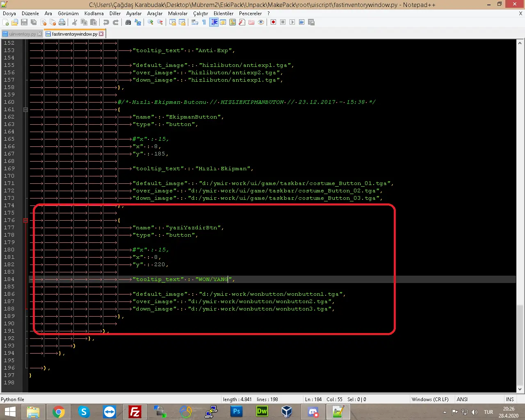525x420 pixels.
Task: Switch to the uiinventory.py tab
Action: (22, 34)
